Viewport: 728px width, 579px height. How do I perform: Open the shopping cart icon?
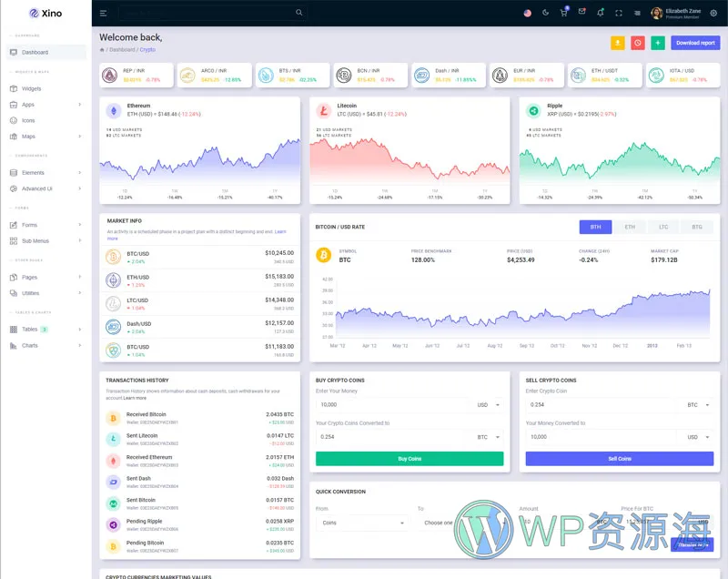click(x=564, y=13)
